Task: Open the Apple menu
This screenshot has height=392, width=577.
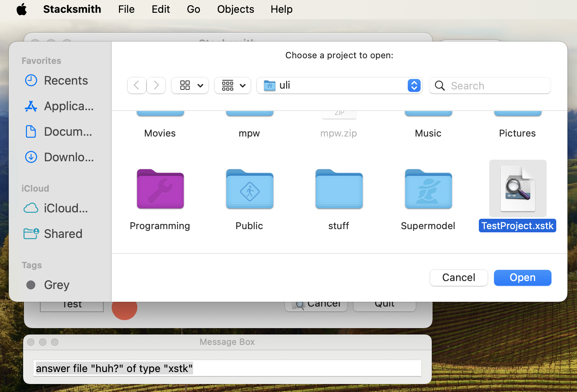Action: [x=22, y=9]
